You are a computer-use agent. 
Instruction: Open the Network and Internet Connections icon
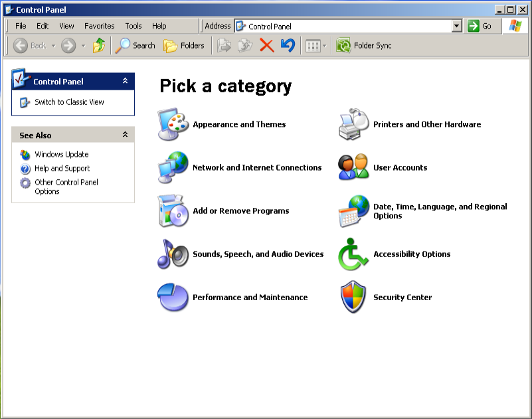point(173,167)
